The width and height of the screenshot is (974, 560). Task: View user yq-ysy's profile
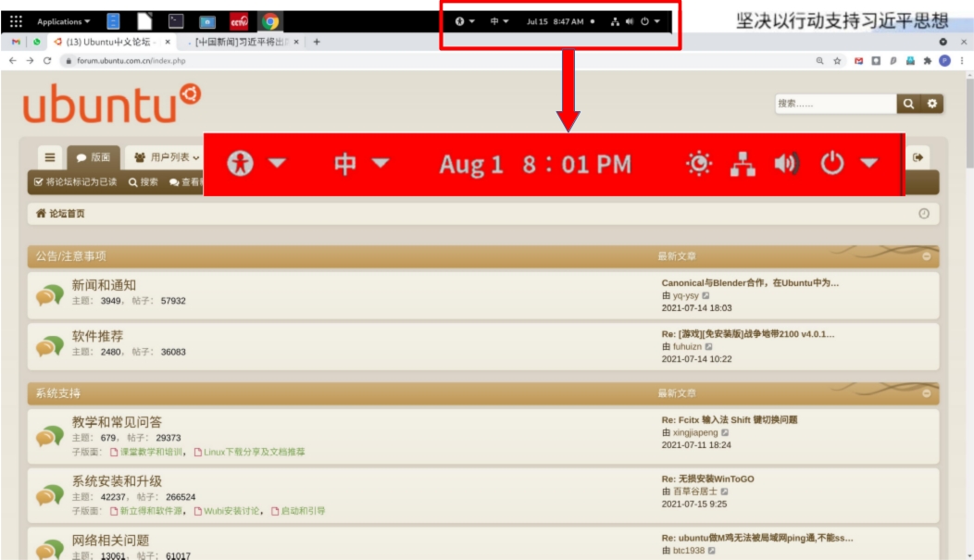686,295
